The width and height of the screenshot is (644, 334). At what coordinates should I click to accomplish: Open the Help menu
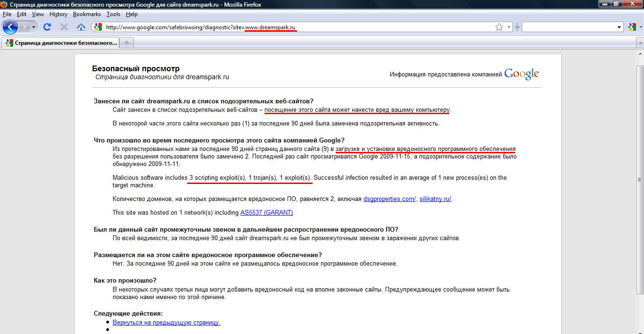[132, 14]
